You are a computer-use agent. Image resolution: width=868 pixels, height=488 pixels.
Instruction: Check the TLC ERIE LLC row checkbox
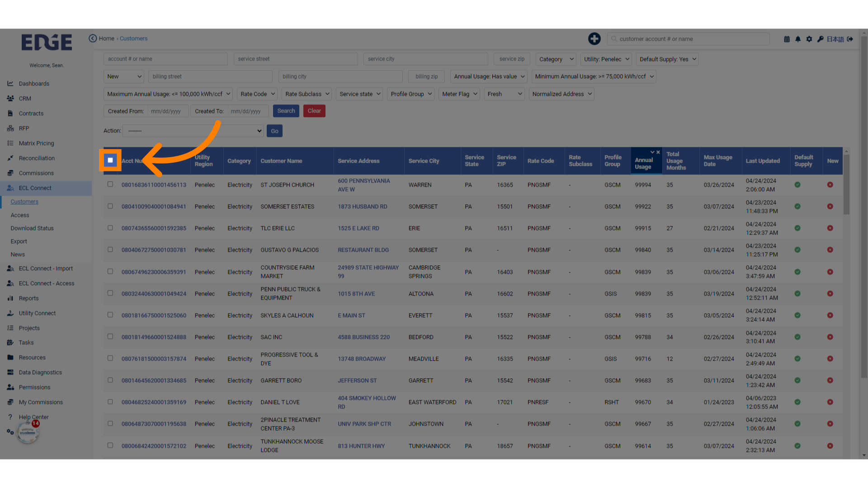[x=110, y=228]
